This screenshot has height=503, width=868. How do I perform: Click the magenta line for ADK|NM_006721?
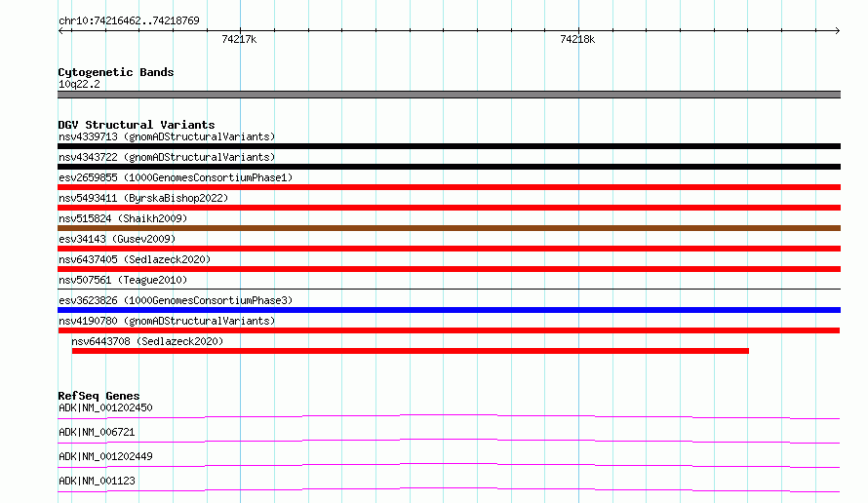tap(449, 441)
